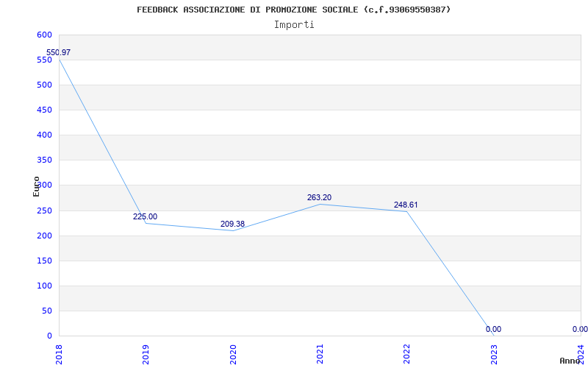Click the 550 y-axis value
The width and height of the screenshot is (588, 368).
click(x=44, y=60)
